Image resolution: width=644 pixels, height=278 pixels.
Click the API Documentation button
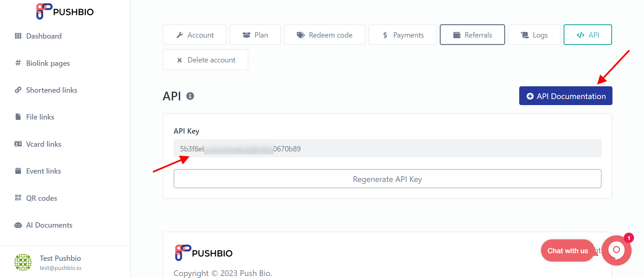566,96
